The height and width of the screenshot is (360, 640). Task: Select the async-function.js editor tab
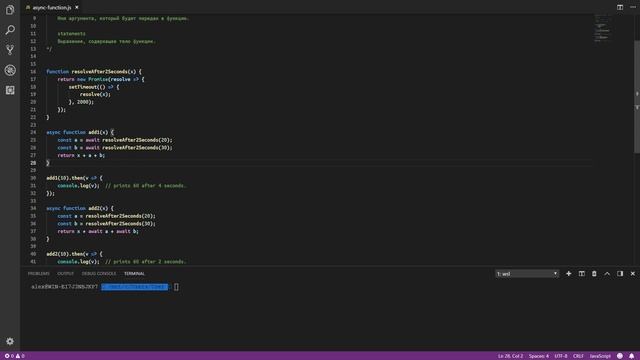point(51,7)
